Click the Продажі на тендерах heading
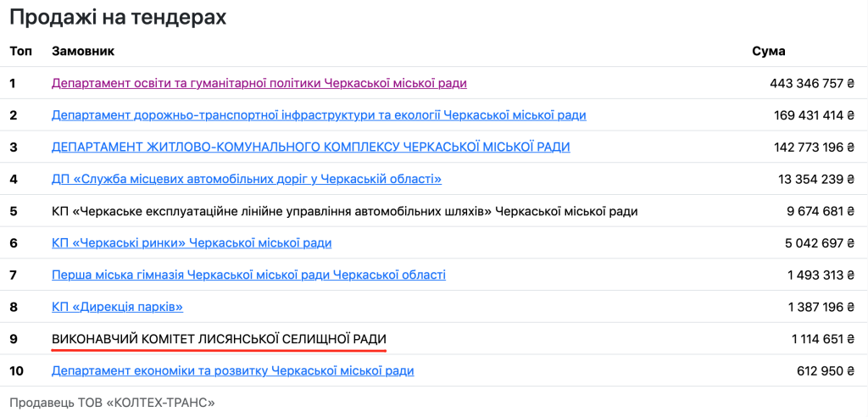The height and width of the screenshot is (417, 868). tap(118, 18)
